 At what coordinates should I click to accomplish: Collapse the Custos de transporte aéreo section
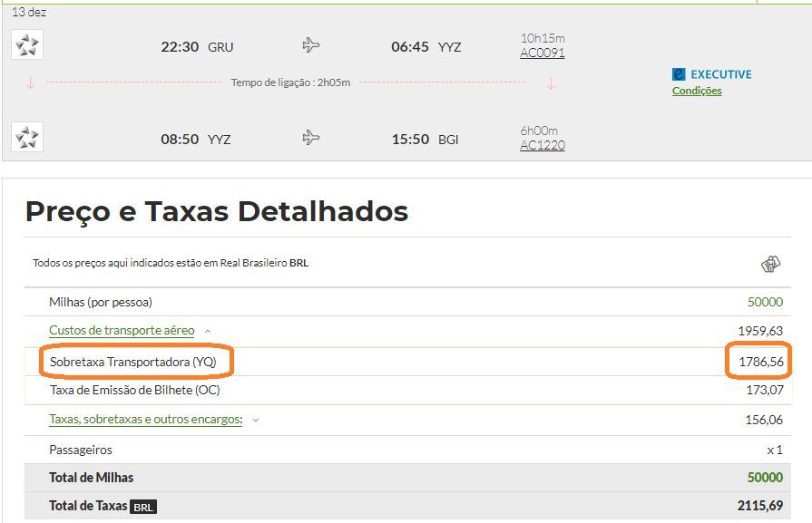click(x=122, y=330)
